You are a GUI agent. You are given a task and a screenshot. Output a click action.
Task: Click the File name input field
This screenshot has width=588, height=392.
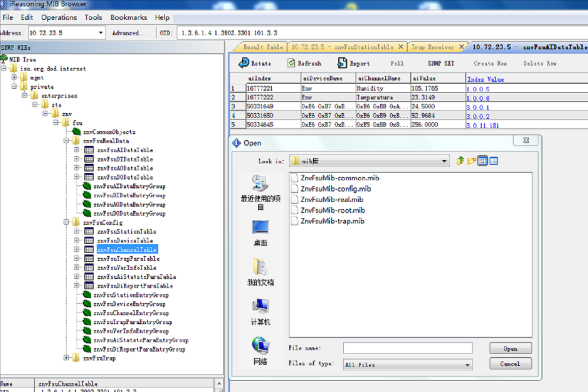[407, 348]
